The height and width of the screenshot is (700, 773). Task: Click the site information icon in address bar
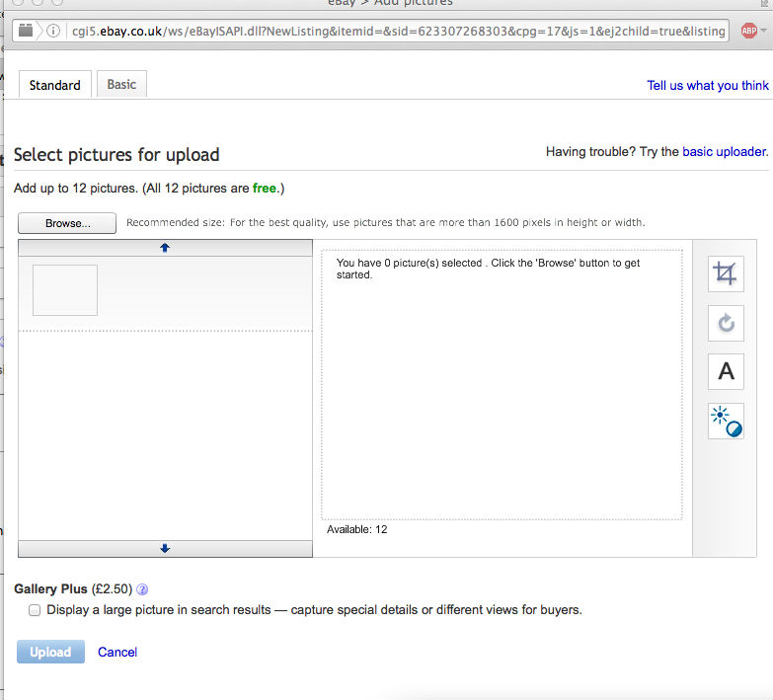(54, 31)
